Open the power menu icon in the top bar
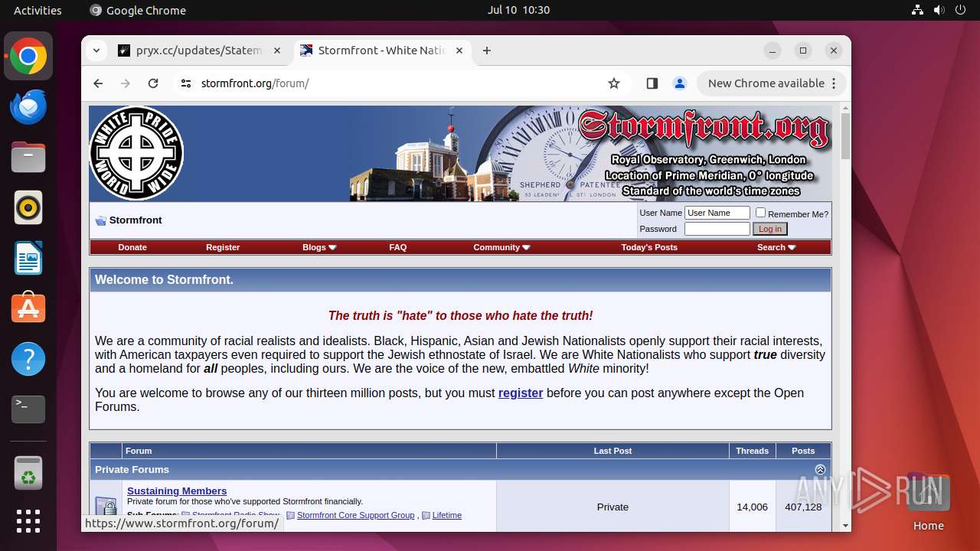The height and width of the screenshot is (551, 980). coord(960,10)
